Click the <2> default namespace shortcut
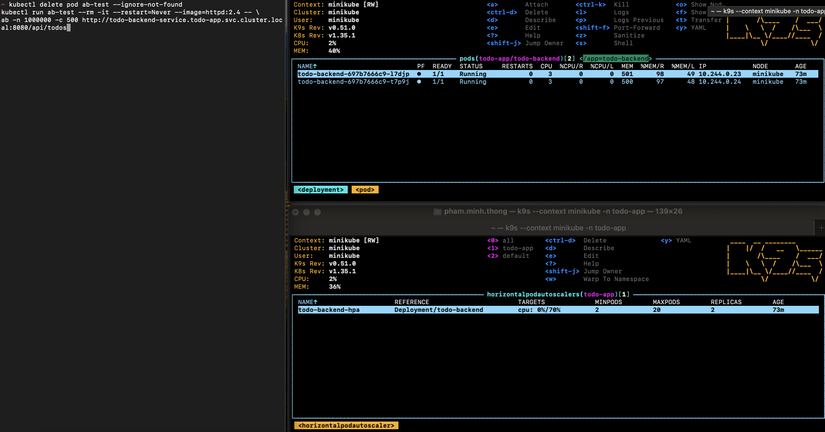The width and height of the screenshot is (825, 432). pyautogui.click(x=508, y=256)
